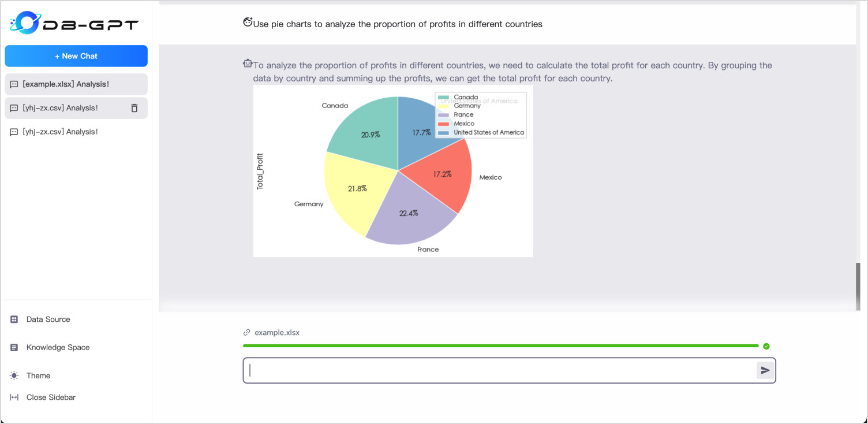868x424 pixels.
Task: Click the Data Source grid icon
Action: pos(14,319)
